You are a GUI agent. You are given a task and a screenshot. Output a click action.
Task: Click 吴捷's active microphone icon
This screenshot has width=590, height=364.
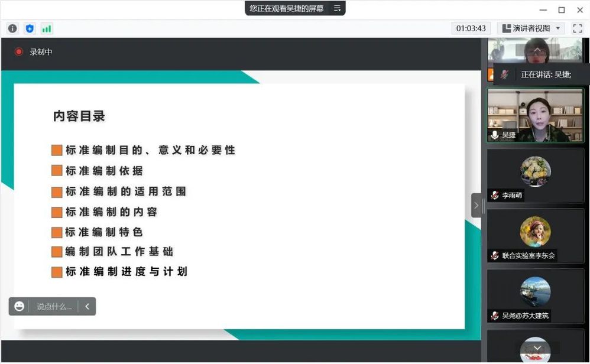point(495,135)
